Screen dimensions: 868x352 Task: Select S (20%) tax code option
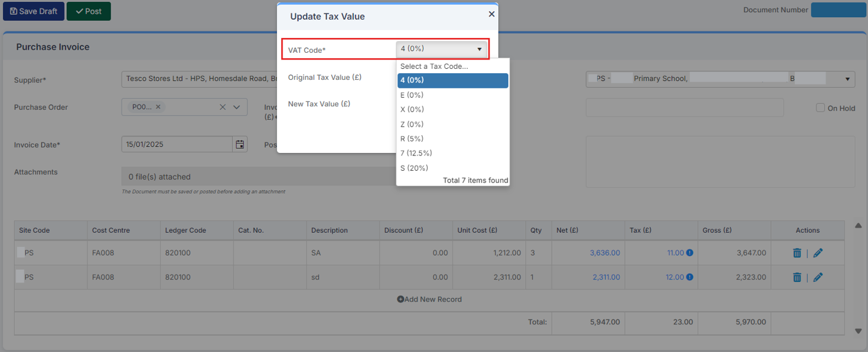point(415,168)
